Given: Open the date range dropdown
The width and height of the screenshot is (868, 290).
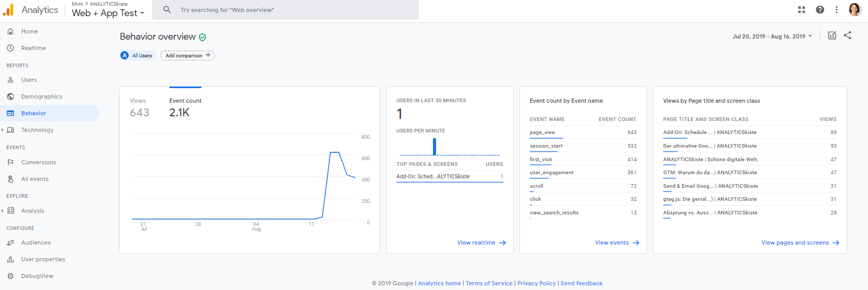Looking at the screenshot, I should click(772, 37).
